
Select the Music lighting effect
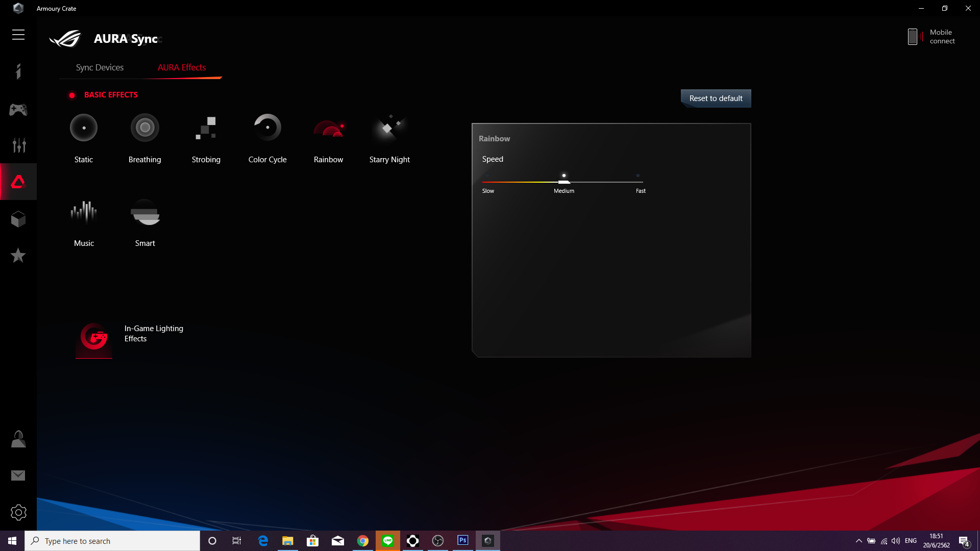[84, 212]
